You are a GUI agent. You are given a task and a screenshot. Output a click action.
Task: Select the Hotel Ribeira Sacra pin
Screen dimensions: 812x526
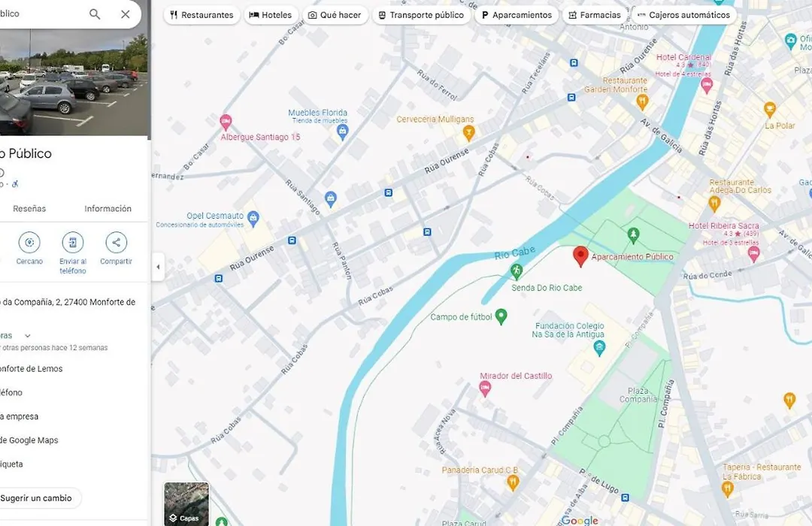pyautogui.click(x=754, y=254)
